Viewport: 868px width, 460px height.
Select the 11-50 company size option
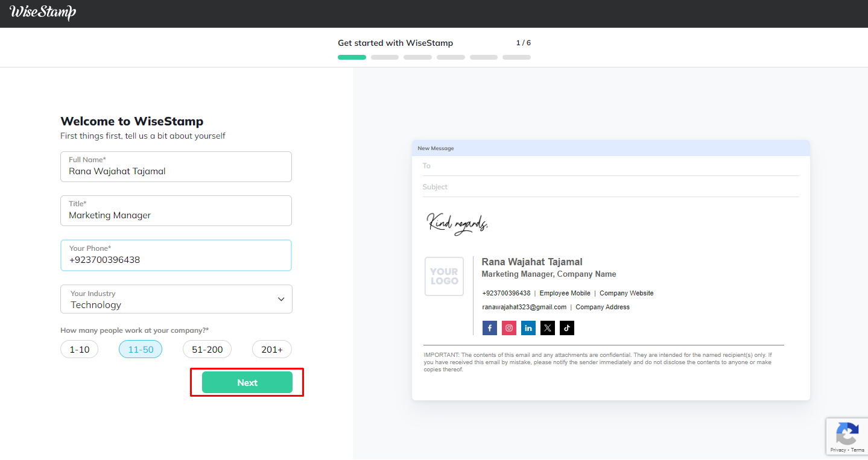pyautogui.click(x=141, y=349)
